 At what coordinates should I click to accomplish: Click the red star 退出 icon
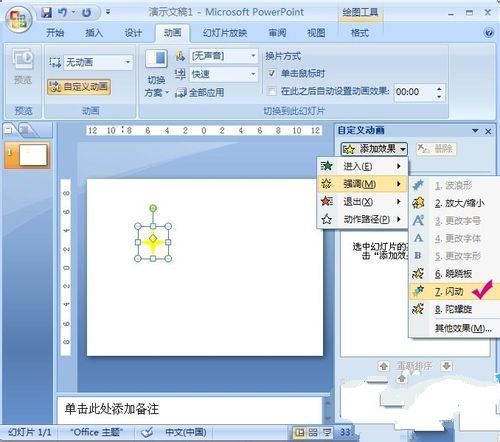pos(327,202)
